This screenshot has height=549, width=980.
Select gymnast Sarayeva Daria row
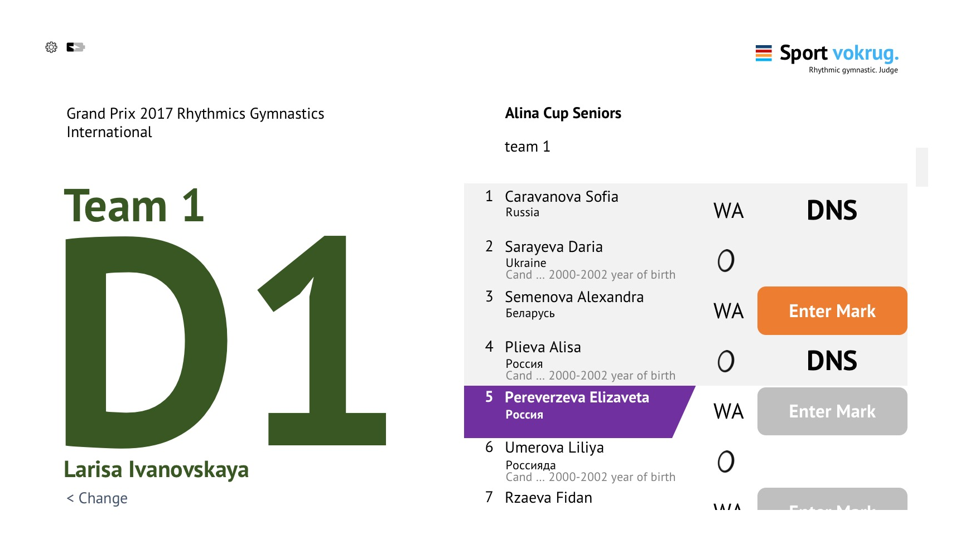tap(685, 259)
